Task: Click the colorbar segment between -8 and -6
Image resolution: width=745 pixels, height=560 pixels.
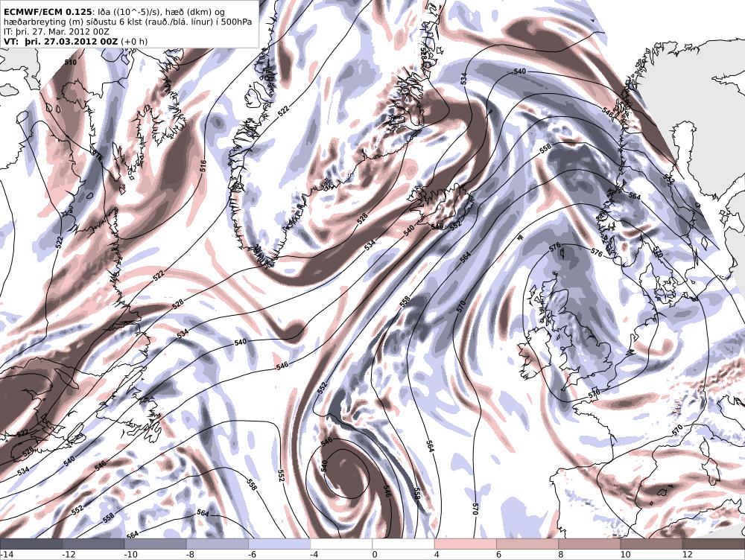Action: pyautogui.click(x=217, y=544)
